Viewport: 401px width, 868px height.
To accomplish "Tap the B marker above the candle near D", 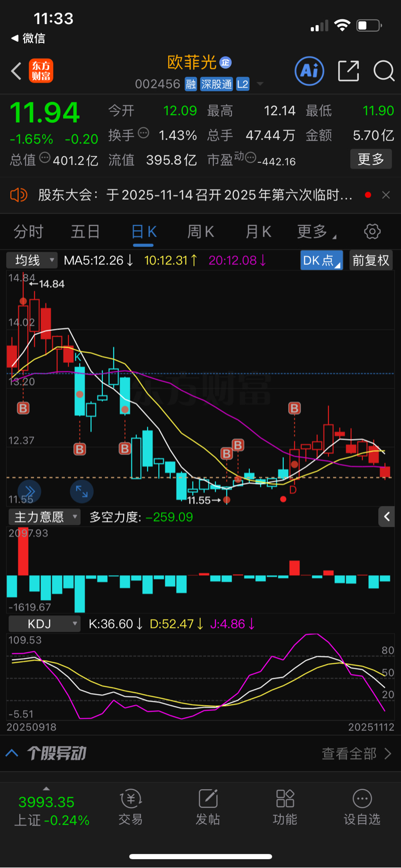I will point(294,408).
